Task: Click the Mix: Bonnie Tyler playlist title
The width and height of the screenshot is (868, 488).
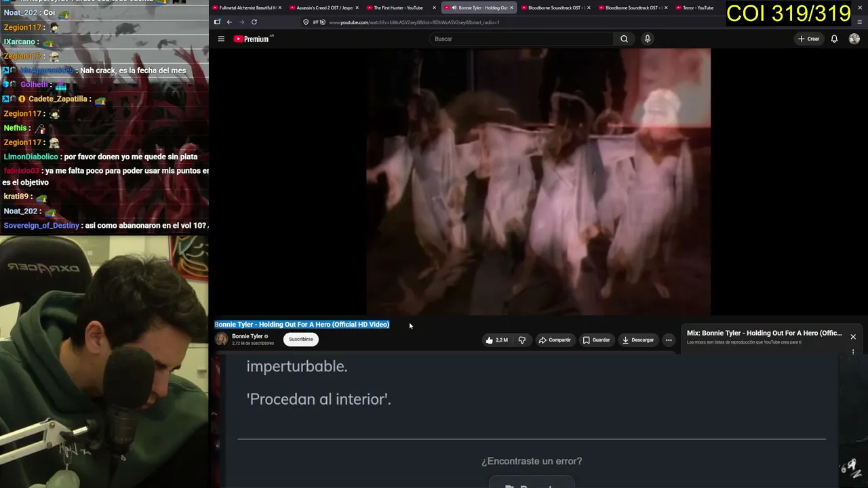Action: click(x=764, y=333)
